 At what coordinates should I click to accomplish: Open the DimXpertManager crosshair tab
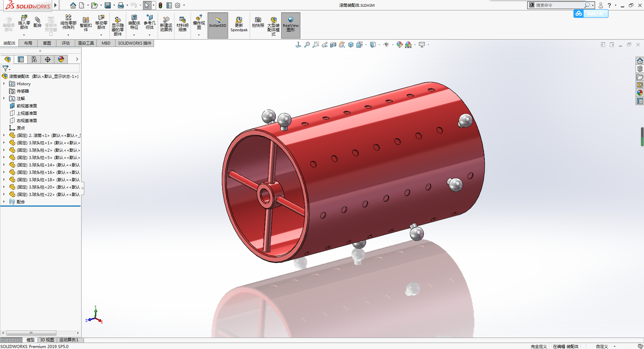point(48,59)
